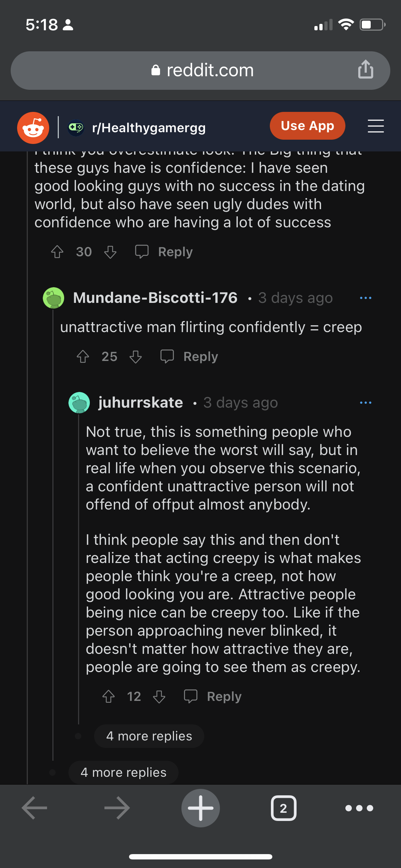
Task: Tap the browser back arrow
Action: point(35,808)
